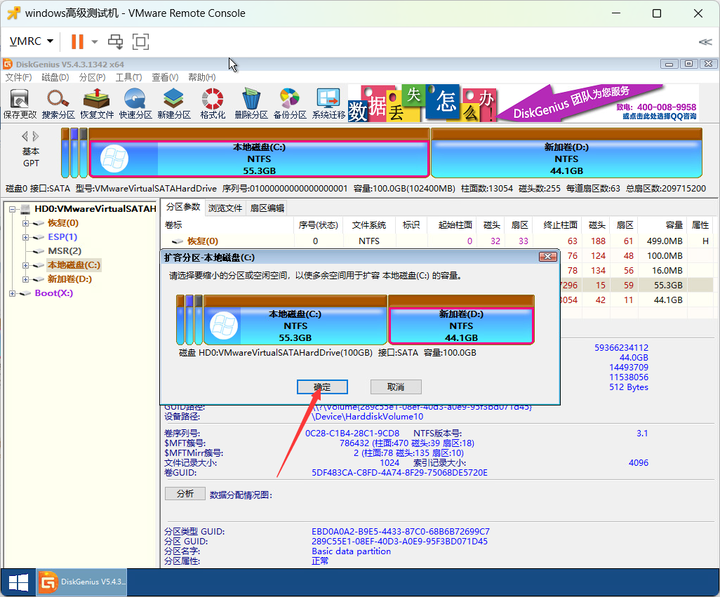Enter full screen mode in VMRC
720x597 pixels.
coord(141,41)
